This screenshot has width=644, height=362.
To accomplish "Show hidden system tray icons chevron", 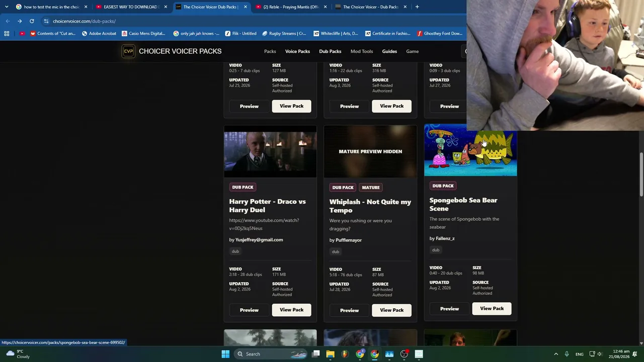I will tap(556, 354).
